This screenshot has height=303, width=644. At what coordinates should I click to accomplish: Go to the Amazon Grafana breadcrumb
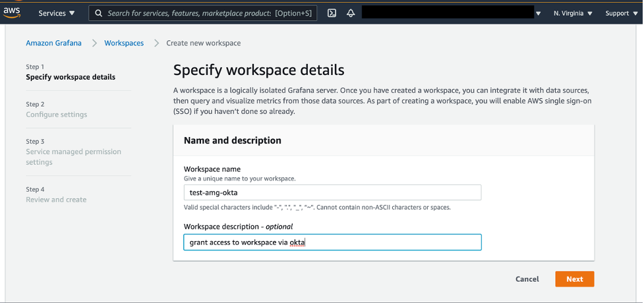54,43
